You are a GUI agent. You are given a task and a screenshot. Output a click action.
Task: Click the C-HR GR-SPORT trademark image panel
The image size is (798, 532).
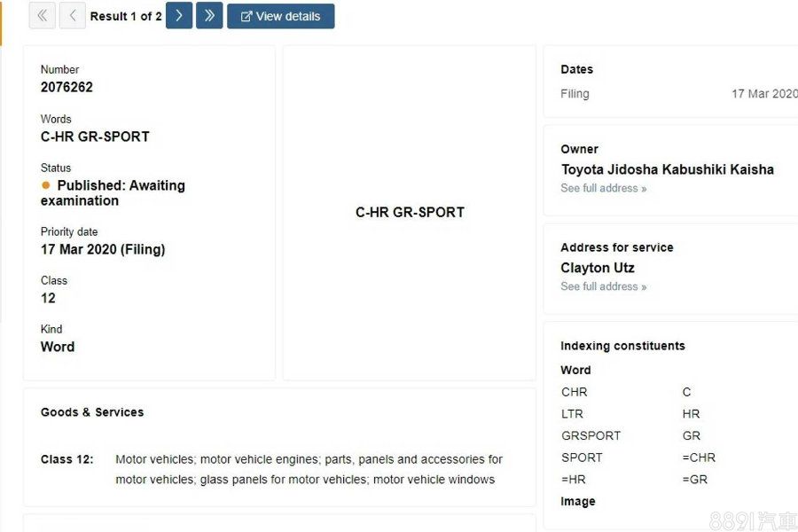(x=410, y=212)
